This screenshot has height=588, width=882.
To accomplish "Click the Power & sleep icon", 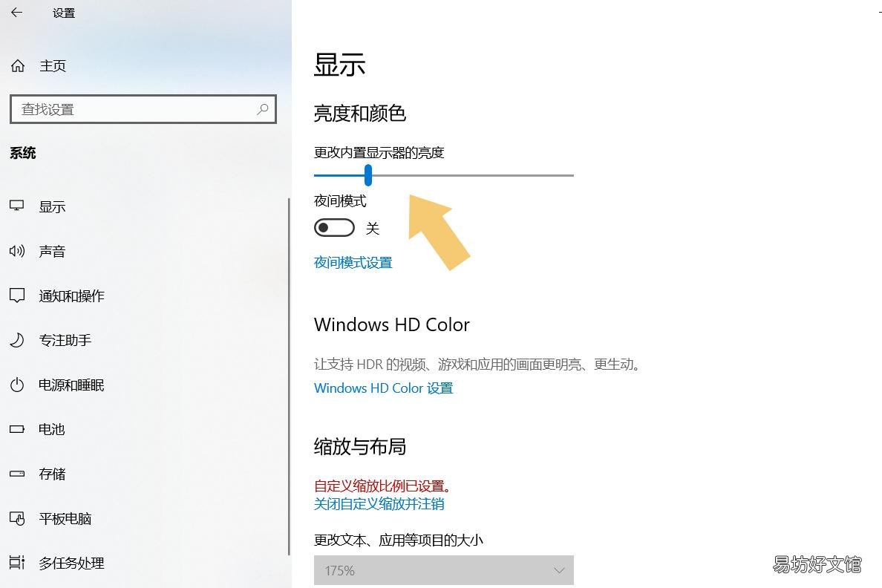I will tap(17, 385).
